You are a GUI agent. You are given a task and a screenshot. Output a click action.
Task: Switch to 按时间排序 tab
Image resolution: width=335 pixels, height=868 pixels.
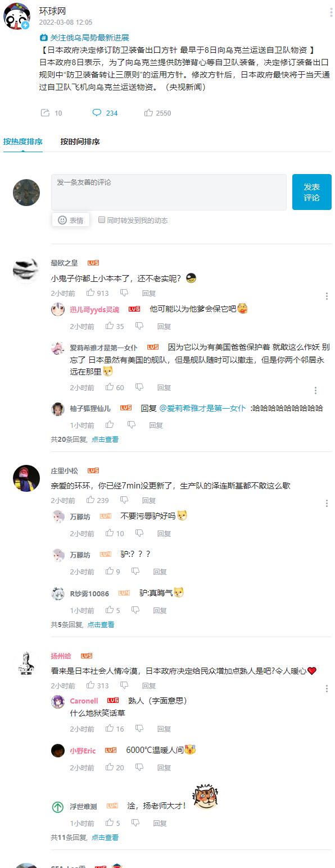pyautogui.click(x=80, y=141)
